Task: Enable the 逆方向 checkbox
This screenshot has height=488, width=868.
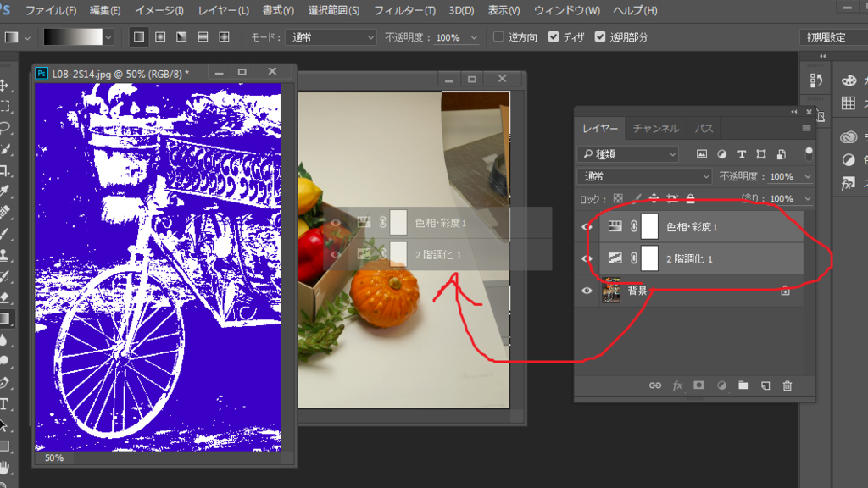Action: (498, 36)
